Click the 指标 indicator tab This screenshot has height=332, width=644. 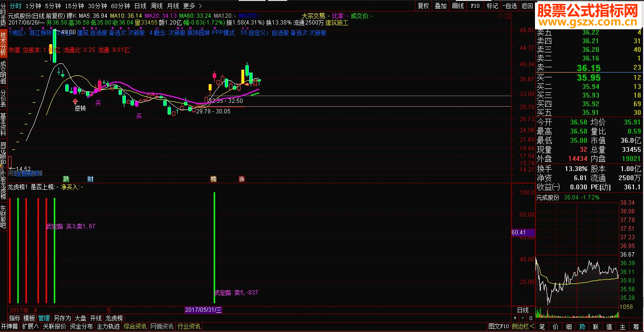tap(15, 318)
